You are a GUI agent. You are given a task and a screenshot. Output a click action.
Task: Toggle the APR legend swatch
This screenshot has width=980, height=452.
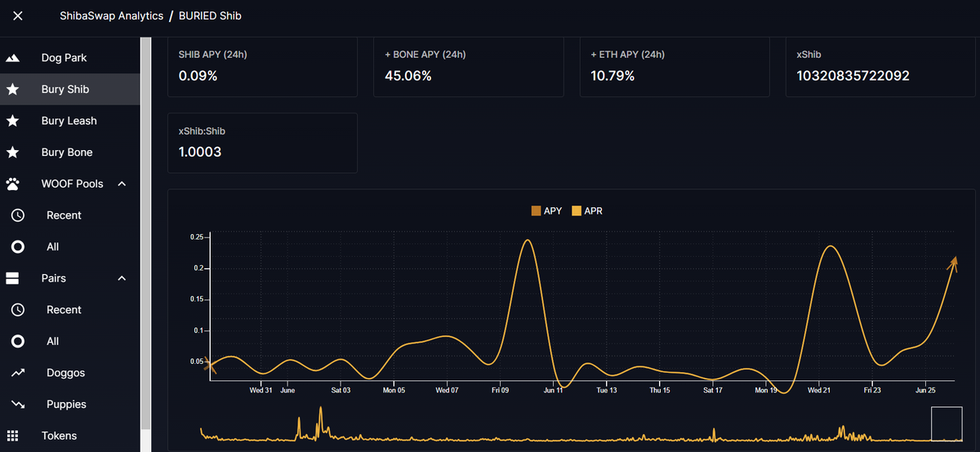[577, 211]
